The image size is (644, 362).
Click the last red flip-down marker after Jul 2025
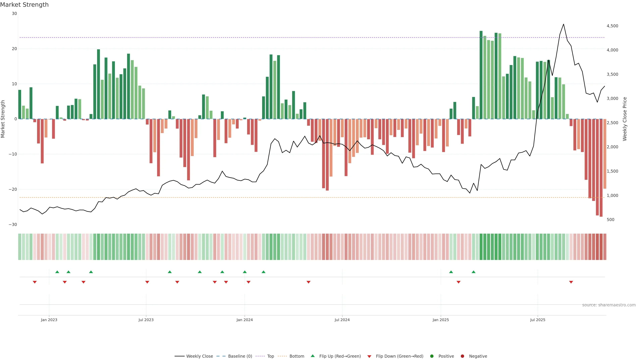pyautogui.click(x=571, y=282)
